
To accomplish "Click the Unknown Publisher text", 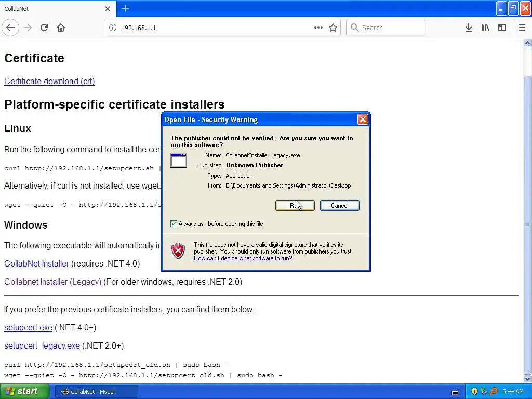I will [254, 165].
